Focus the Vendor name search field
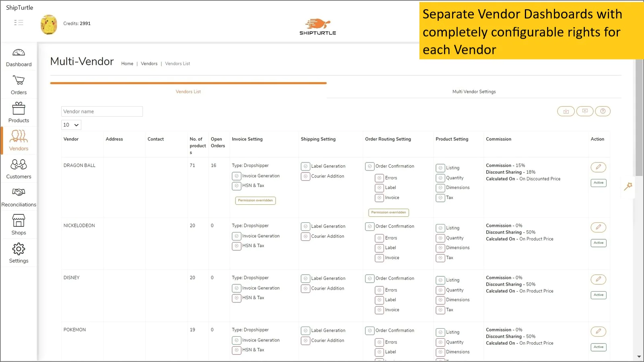The image size is (644, 362). (x=102, y=111)
